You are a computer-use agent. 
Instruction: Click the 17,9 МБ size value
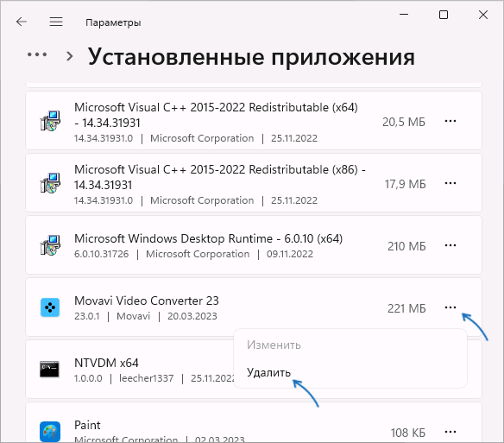click(x=406, y=184)
